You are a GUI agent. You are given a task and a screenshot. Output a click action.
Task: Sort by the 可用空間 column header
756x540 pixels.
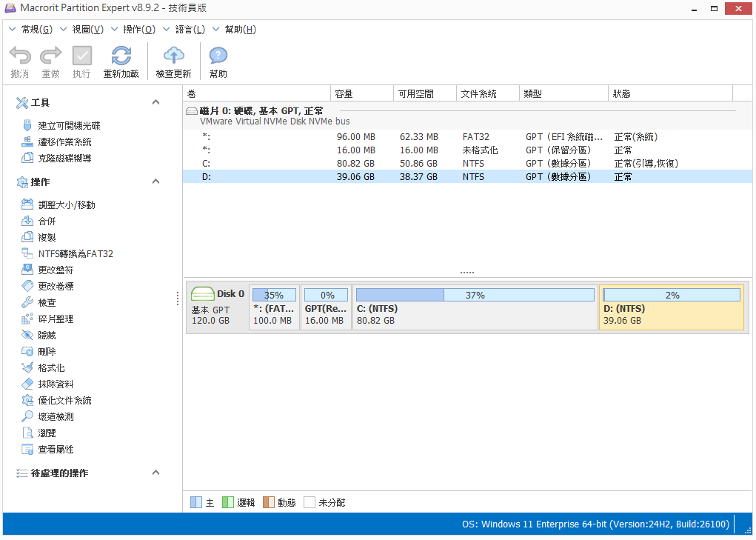click(425, 93)
